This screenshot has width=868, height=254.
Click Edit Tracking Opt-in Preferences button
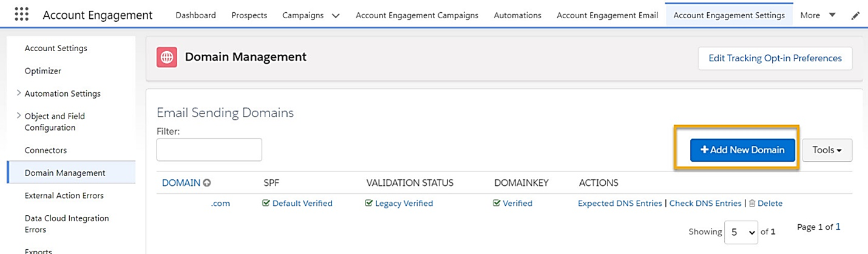(775, 58)
